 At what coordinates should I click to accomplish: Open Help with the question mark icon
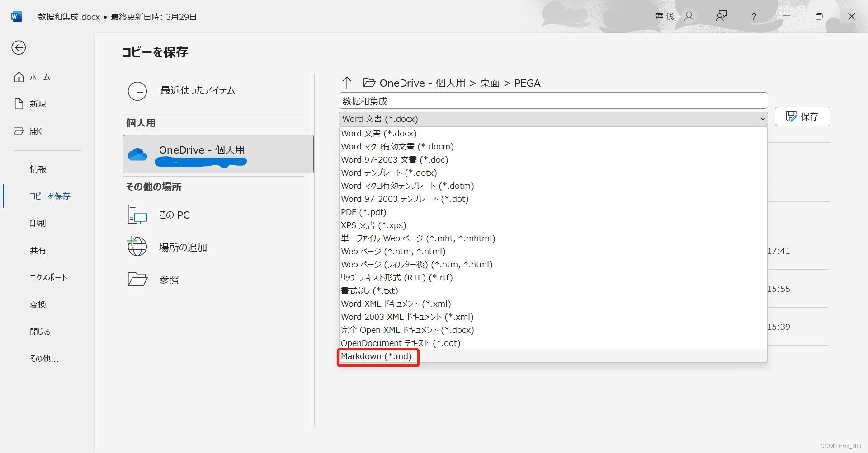click(754, 17)
